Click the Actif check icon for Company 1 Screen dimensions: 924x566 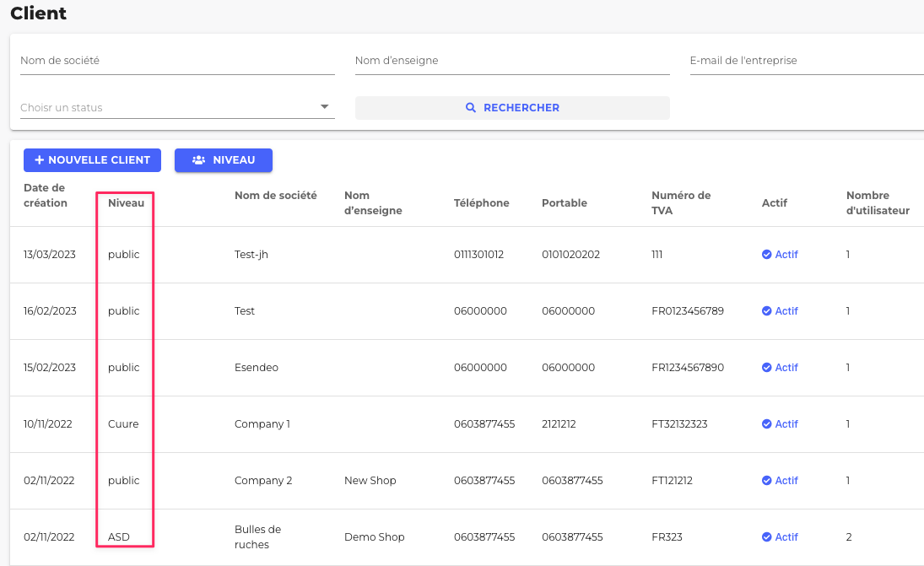pos(767,424)
